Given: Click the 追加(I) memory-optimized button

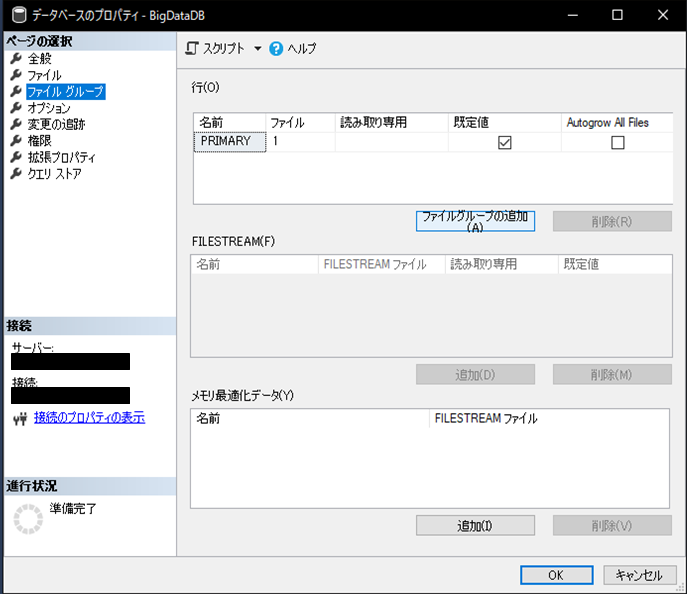Looking at the screenshot, I should pyautogui.click(x=475, y=525).
